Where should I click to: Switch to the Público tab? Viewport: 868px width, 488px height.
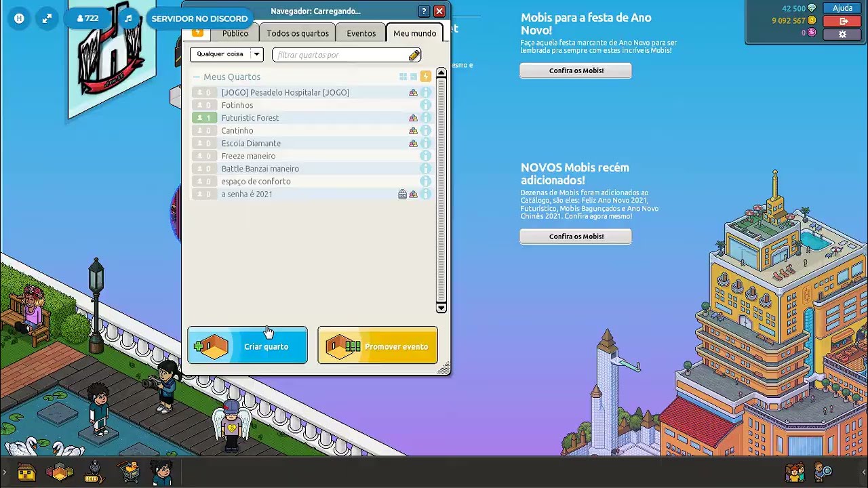(x=235, y=33)
